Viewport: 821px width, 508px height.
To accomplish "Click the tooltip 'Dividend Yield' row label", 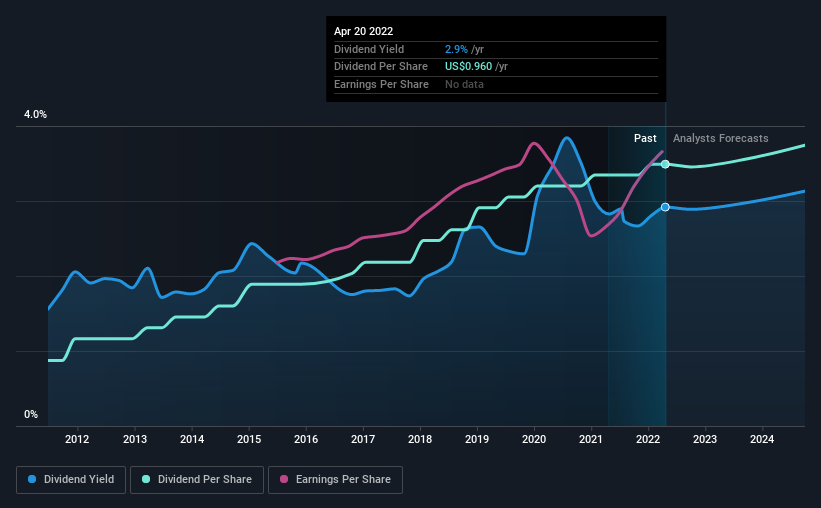I will pyautogui.click(x=369, y=49).
